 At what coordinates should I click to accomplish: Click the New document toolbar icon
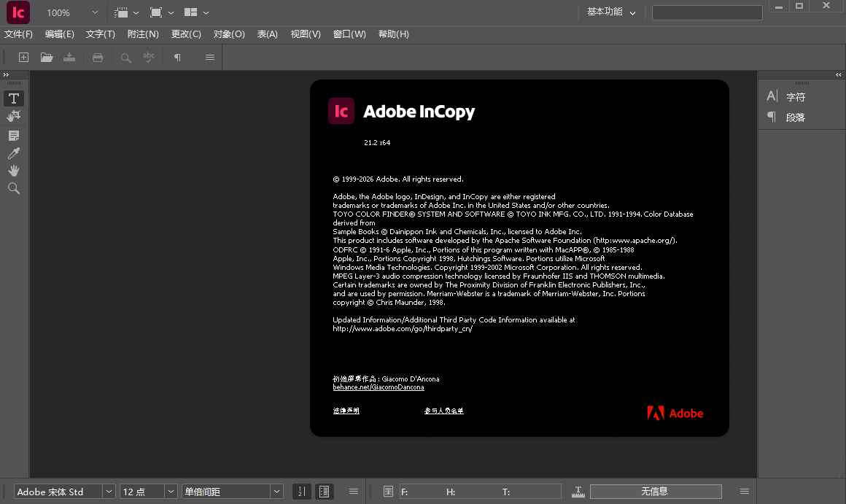[x=23, y=57]
